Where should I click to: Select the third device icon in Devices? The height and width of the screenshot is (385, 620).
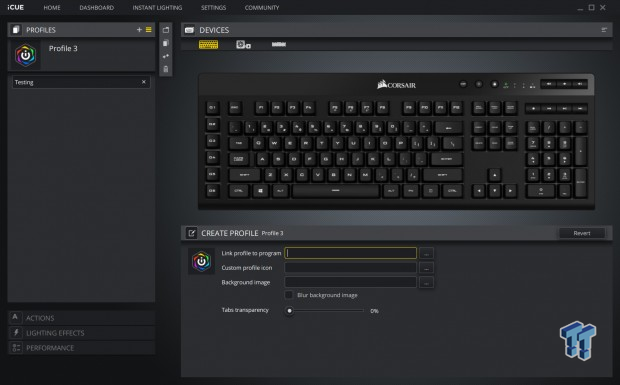click(279, 44)
